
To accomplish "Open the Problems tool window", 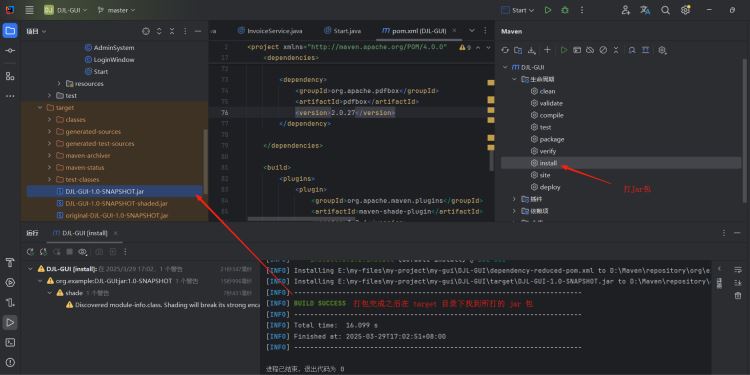I will [x=10, y=363].
